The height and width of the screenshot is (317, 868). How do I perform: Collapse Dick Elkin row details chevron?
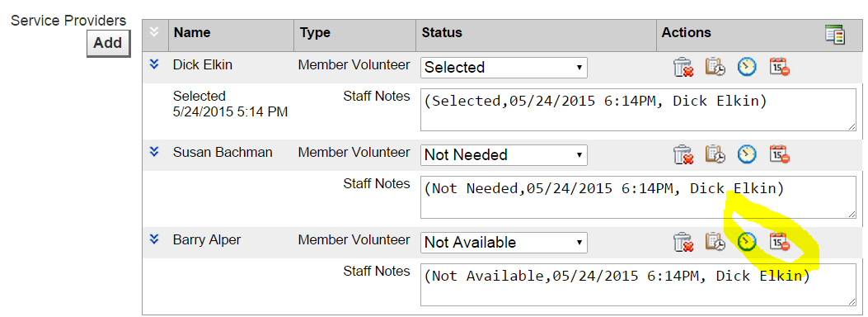pos(154,64)
